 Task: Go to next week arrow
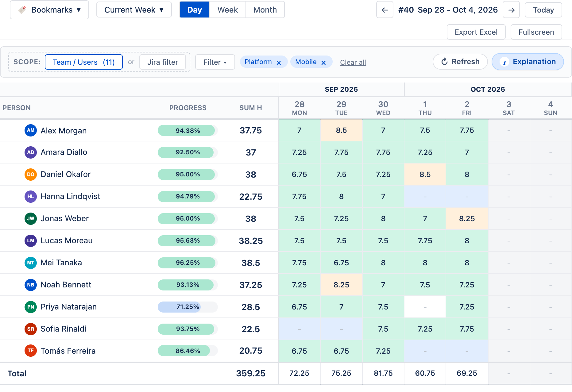pyautogui.click(x=511, y=10)
